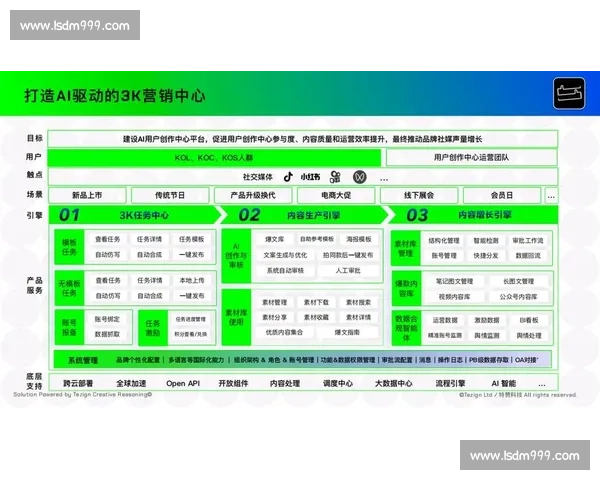The height and width of the screenshot is (480, 600).
Task: Click 文案生成与优化 cell
Action: pyautogui.click(x=285, y=255)
